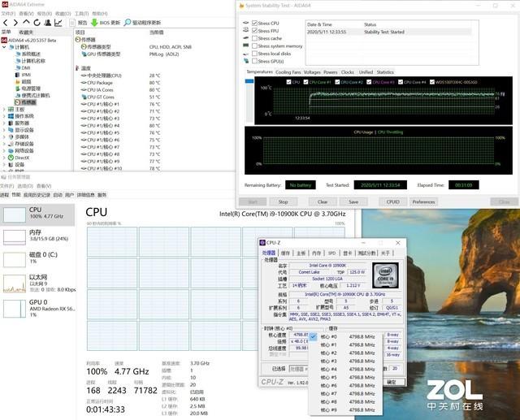Uncheck the Stress CPU checkbox
The width and height of the screenshot is (520, 420).
click(254, 23)
